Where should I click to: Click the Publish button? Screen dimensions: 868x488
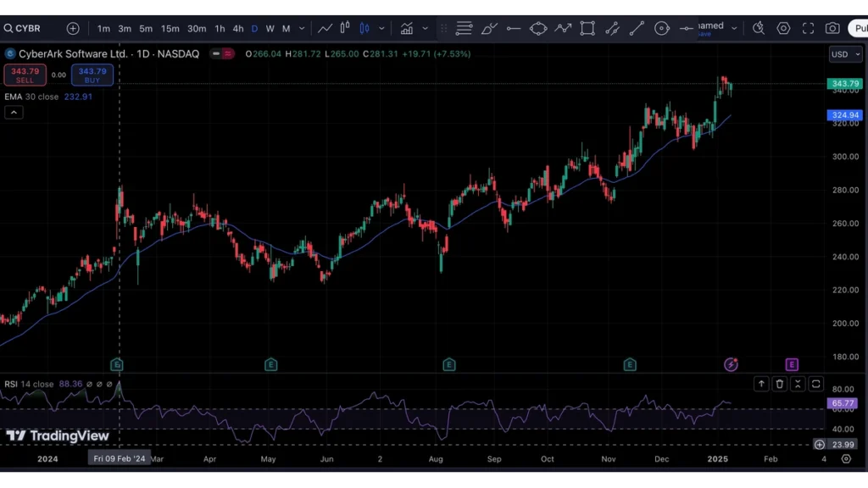tap(859, 28)
